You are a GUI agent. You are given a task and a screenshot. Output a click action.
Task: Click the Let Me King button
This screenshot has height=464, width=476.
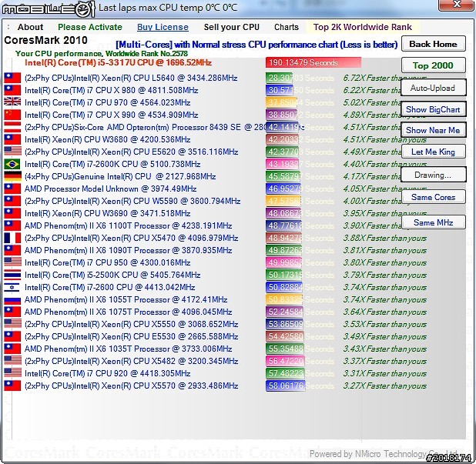(433, 152)
